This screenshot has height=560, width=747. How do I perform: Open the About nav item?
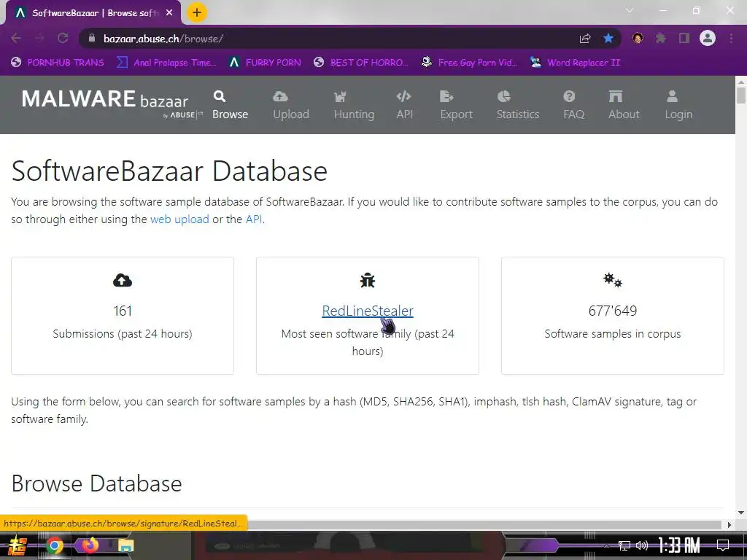tap(624, 105)
